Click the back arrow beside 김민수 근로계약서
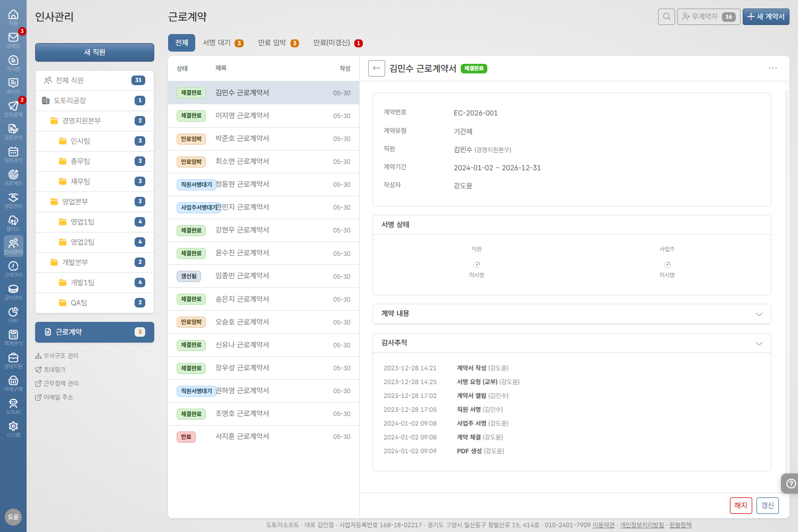Screen dimensions: 798x532 377,68
